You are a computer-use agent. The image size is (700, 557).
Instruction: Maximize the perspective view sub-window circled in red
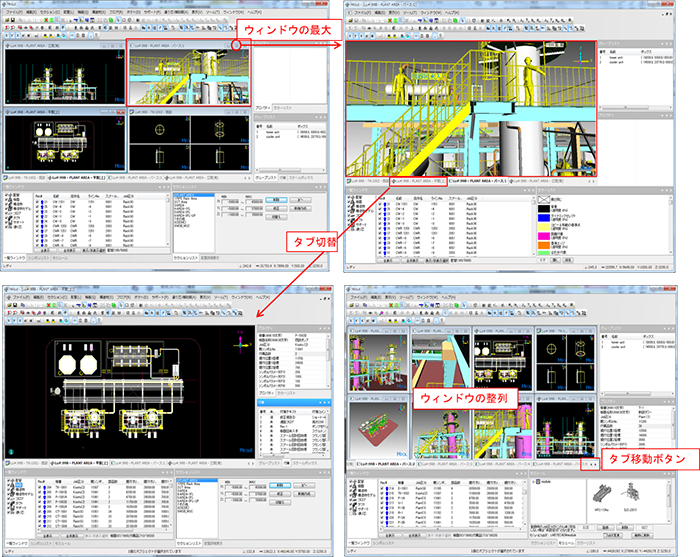(x=236, y=46)
